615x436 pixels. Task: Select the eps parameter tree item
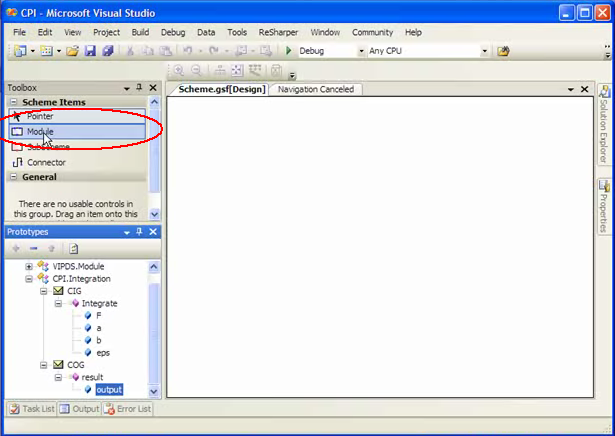(103, 353)
